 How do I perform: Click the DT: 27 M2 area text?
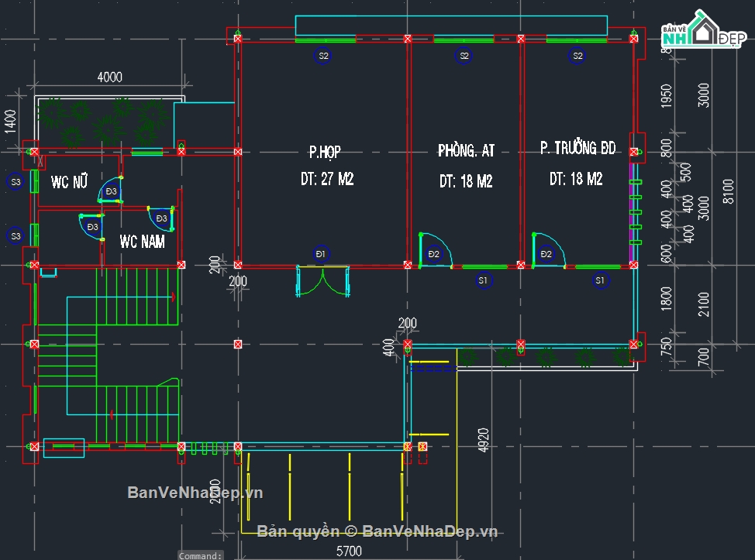[x=326, y=179]
